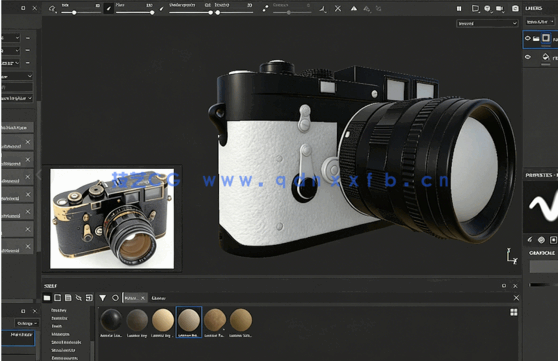Click the filter funnel icon in the Shelf
558x361 pixels.
[x=102, y=298]
